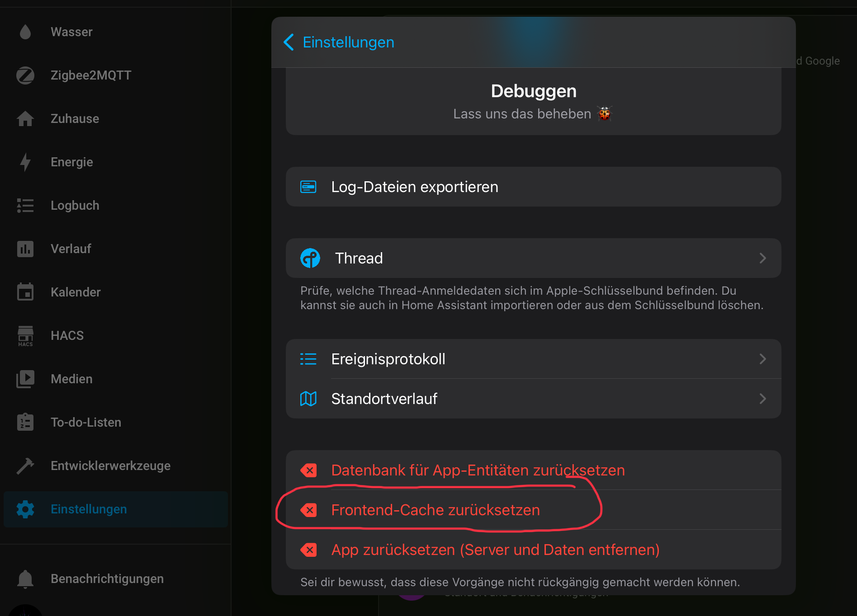Click the Thread-Anmeldedaten description text
857x616 pixels.
(532, 298)
